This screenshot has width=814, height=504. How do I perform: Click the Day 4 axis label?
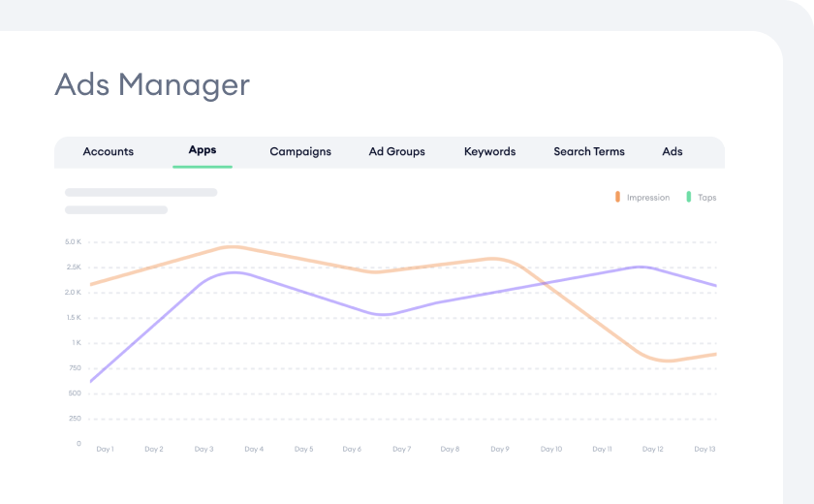coord(254,449)
